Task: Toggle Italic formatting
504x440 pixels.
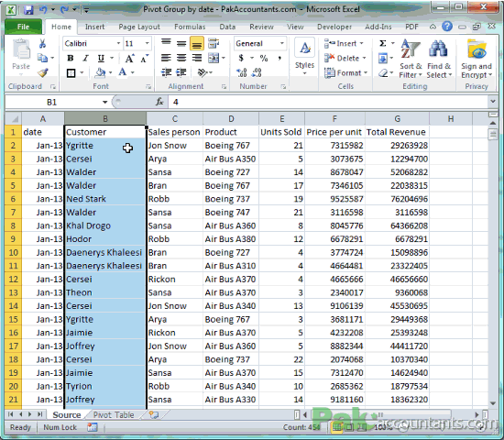Action: tap(85, 59)
